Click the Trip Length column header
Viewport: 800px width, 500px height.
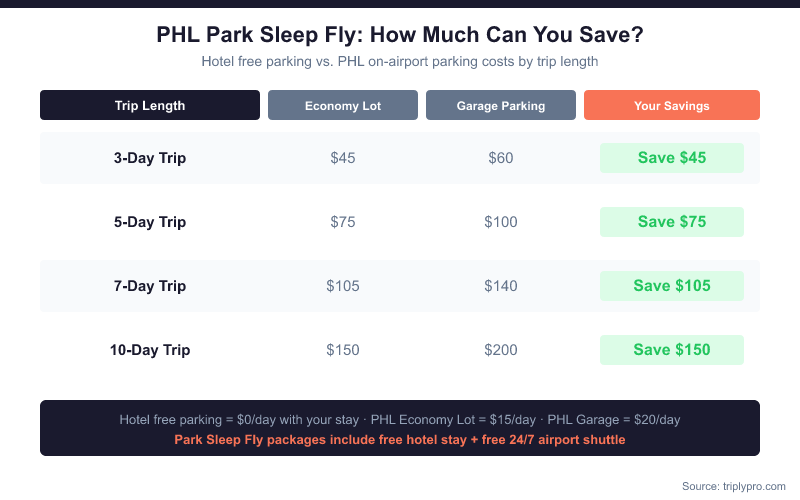pos(150,105)
